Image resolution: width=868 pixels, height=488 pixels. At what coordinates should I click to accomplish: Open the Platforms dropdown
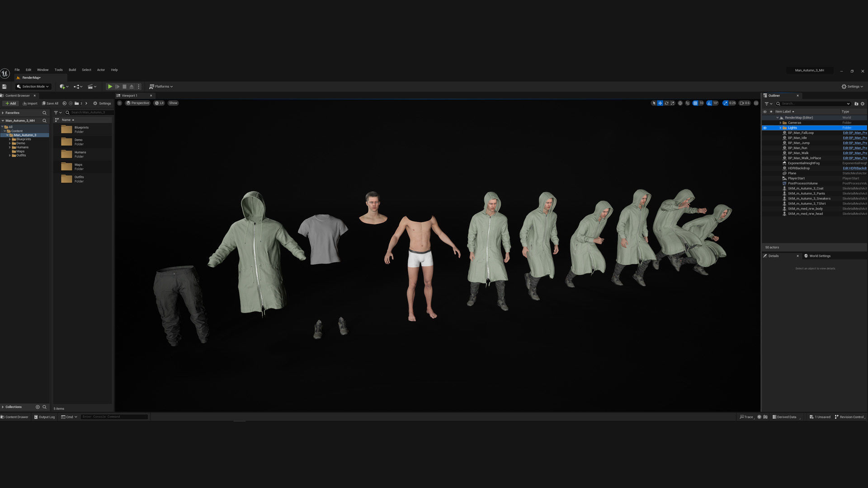pos(161,86)
